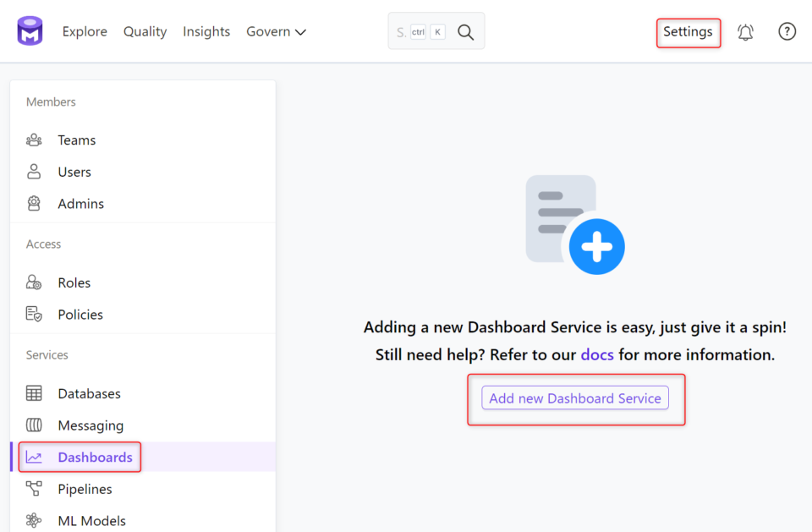Open the Explore menu item
812x532 pixels.
click(85, 31)
